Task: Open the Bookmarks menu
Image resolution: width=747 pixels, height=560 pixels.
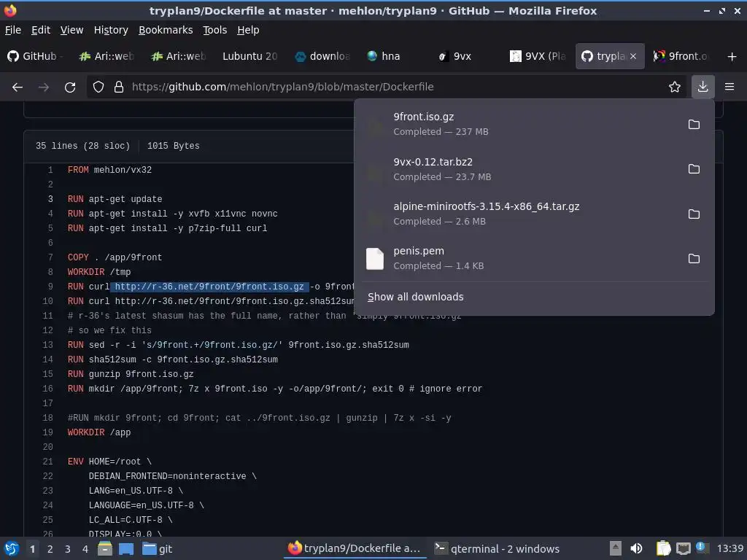Action: click(166, 30)
